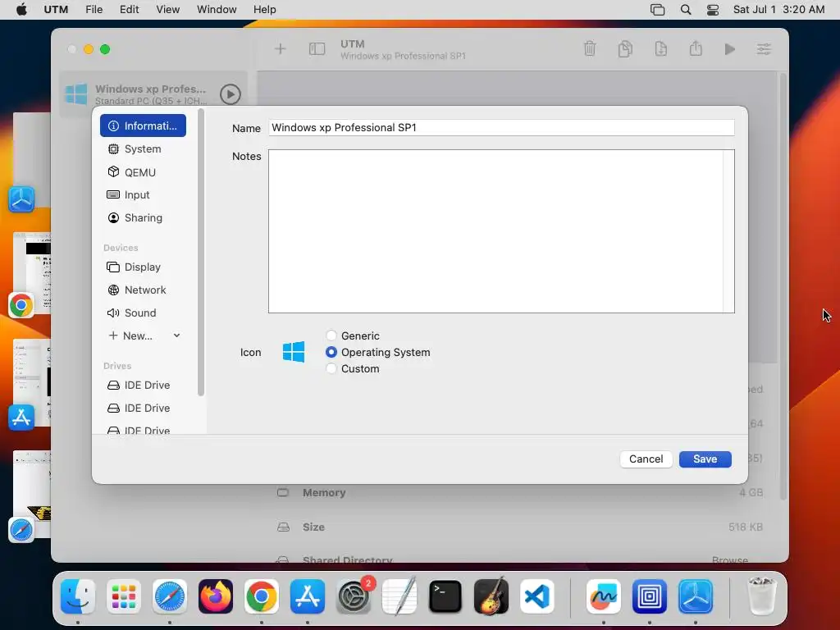
Task: Open the Sharing settings section
Action: pyautogui.click(x=143, y=217)
